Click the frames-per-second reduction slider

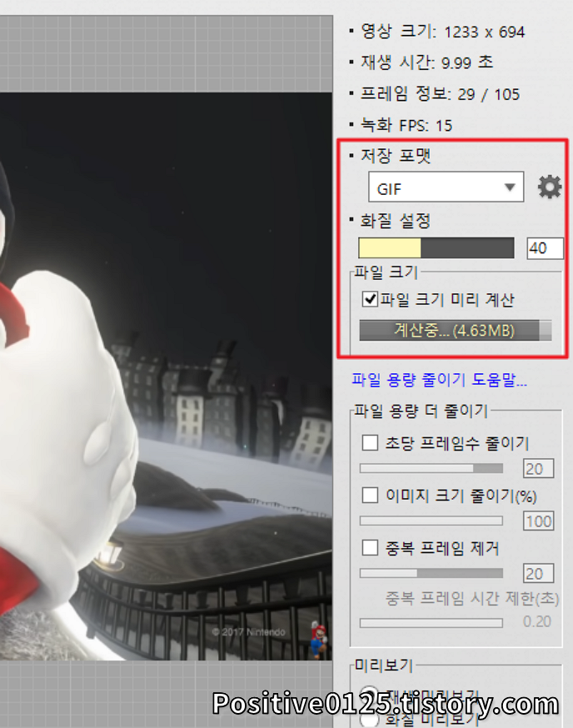click(x=431, y=468)
